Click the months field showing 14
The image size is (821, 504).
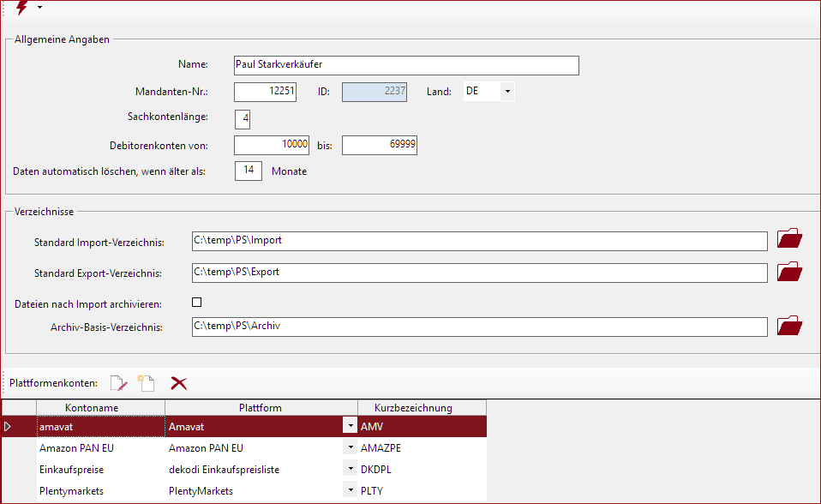pos(249,171)
